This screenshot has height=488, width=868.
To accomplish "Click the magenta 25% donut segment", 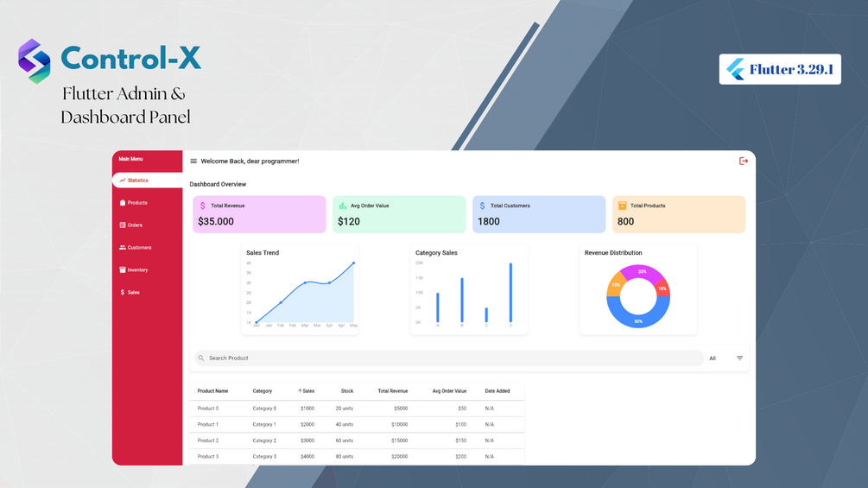I will click(x=642, y=272).
